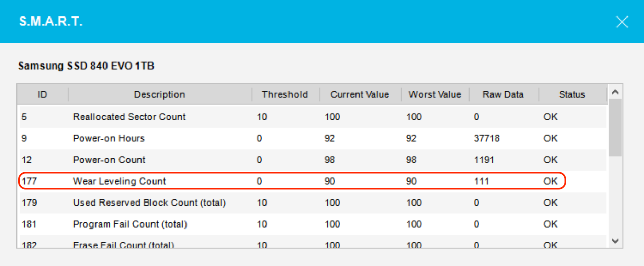Click the vertical scrollbar thumb
Screen dimensions: 644x266
(615, 127)
